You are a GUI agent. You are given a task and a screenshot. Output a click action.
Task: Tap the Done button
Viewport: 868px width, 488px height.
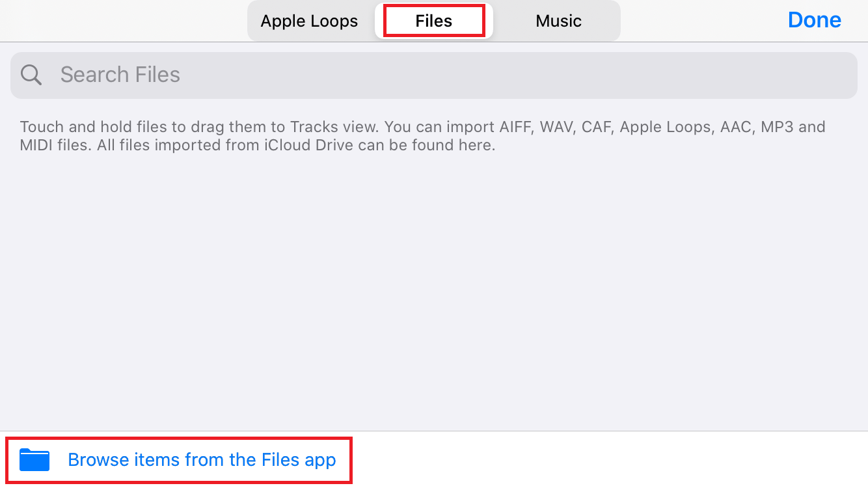[x=814, y=20]
